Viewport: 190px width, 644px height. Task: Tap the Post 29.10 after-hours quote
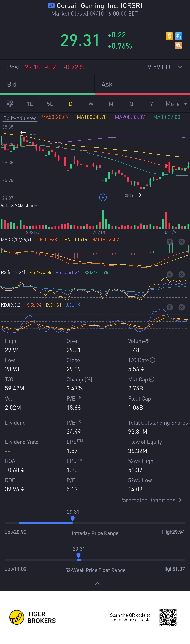pyautogui.click(x=45, y=67)
